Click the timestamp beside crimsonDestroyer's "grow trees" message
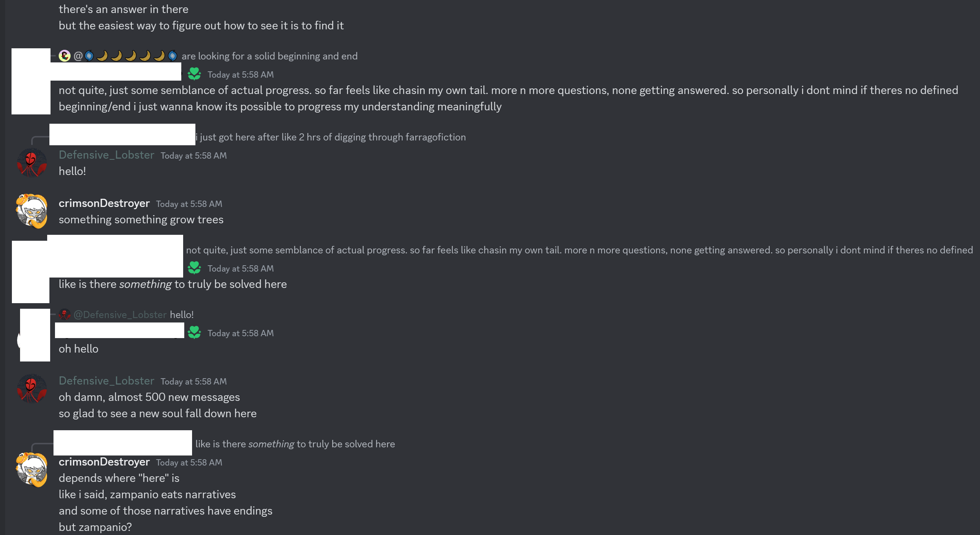980x535 pixels. (189, 204)
